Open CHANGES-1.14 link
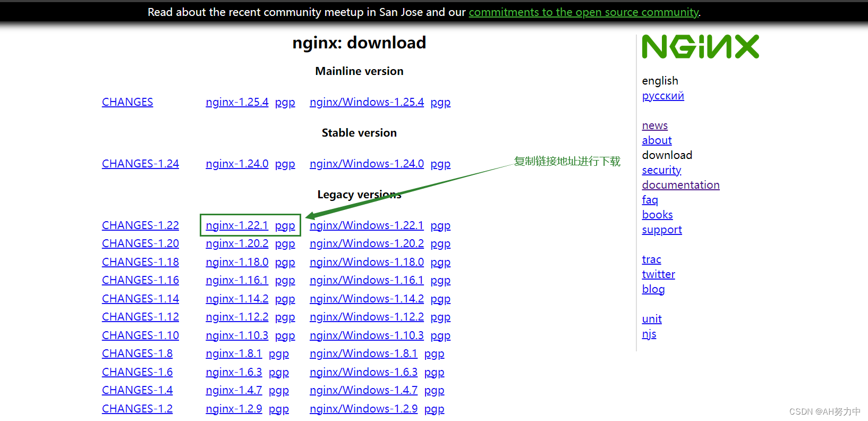Viewport: 868px width, 421px height. point(140,299)
